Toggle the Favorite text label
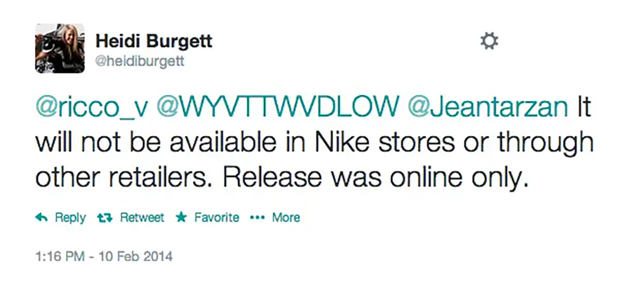 [x=216, y=218]
